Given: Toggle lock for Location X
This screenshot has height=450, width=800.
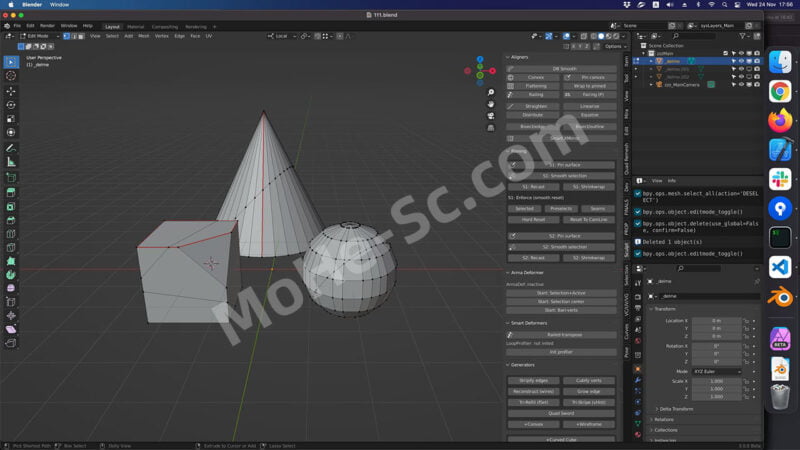Looking at the screenshot, I should point(746,321).
